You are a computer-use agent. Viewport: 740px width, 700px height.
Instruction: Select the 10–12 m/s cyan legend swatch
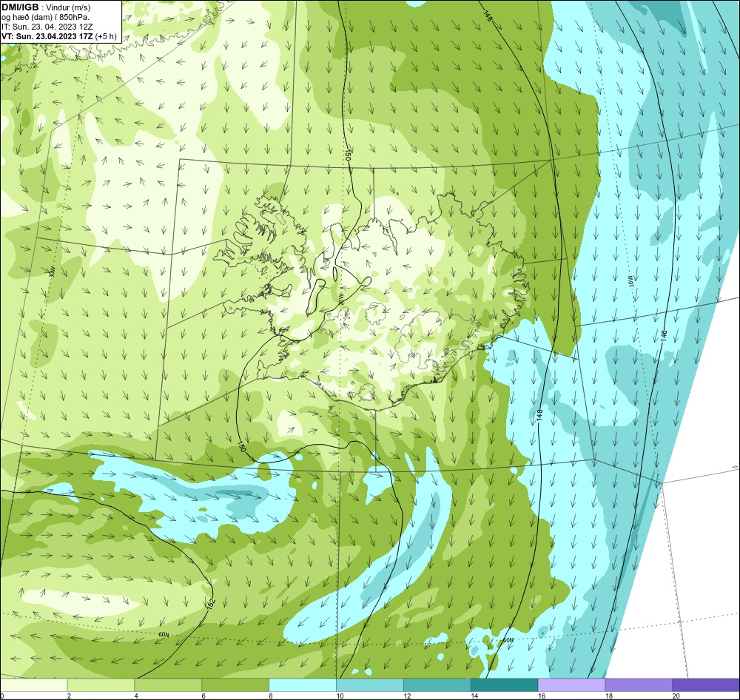(x=370, y=684)
